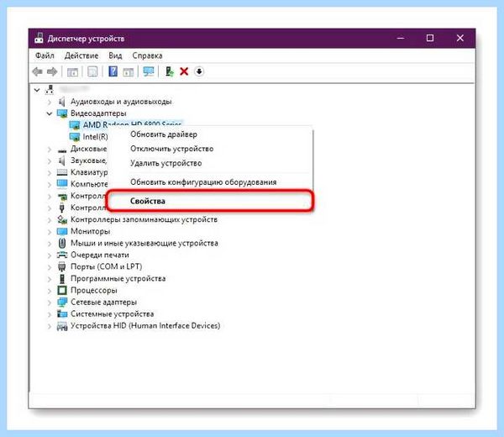Click the printer icon beside Очереди печати

coord(62,255)
